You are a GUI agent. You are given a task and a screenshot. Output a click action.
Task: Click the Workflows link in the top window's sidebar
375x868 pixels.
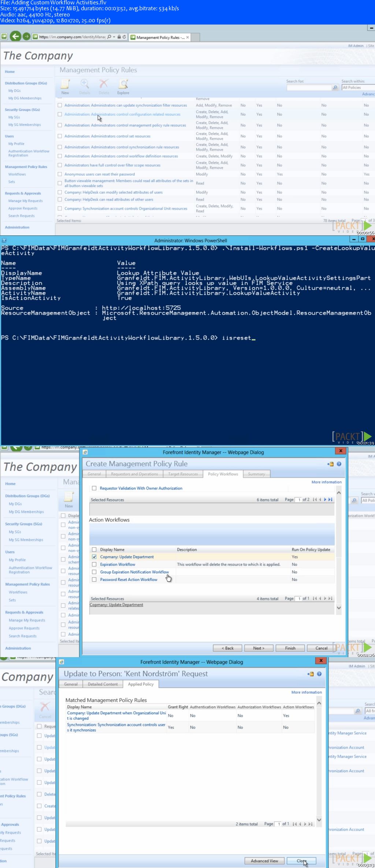[x=17, y=174]
